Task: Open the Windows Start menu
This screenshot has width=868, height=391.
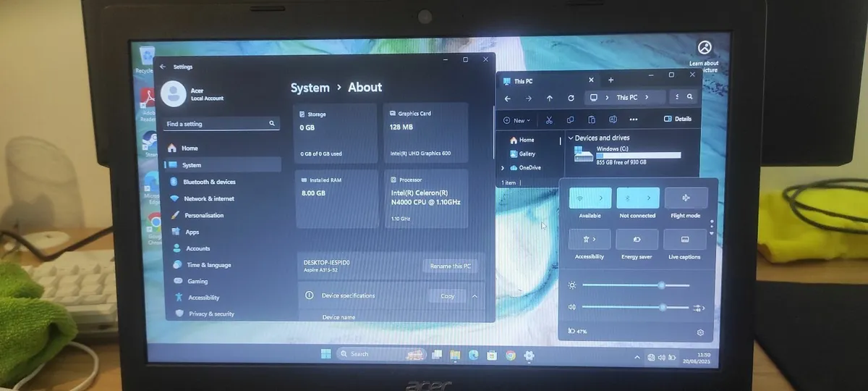Action: [326, 353]
